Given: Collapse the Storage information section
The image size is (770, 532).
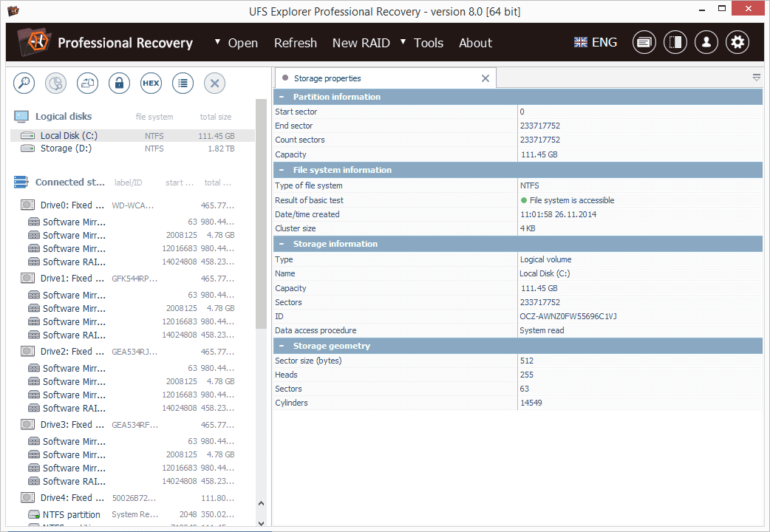Looking at the screenshot, I should (x=282, y=244).
